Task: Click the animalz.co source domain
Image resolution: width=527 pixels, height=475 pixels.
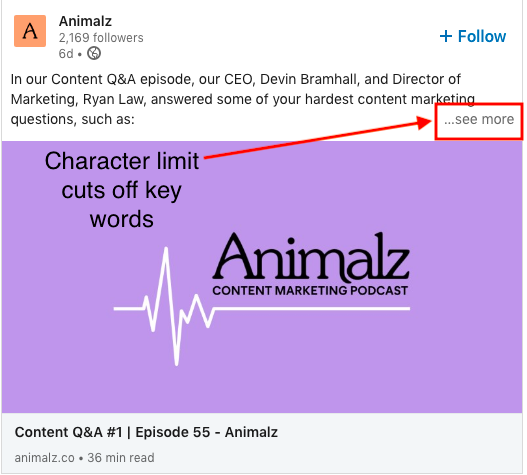Action: [44, 458]
